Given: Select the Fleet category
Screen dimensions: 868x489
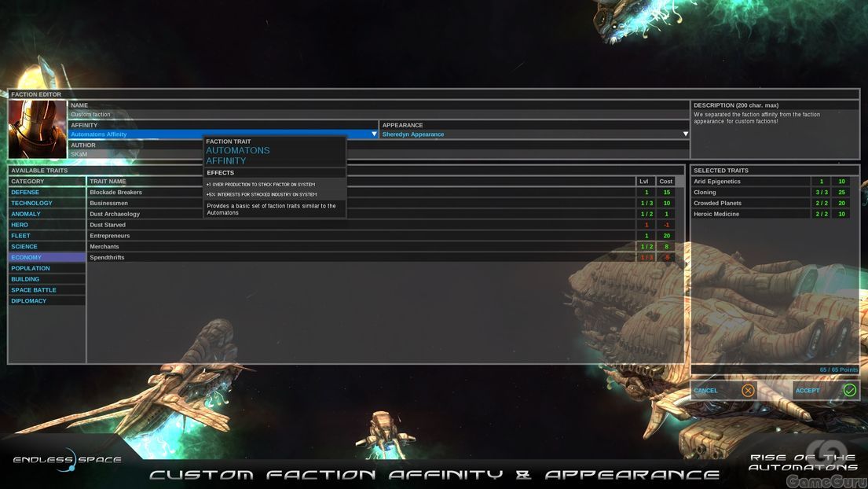Looking at the screenshot, I should 47,236.
